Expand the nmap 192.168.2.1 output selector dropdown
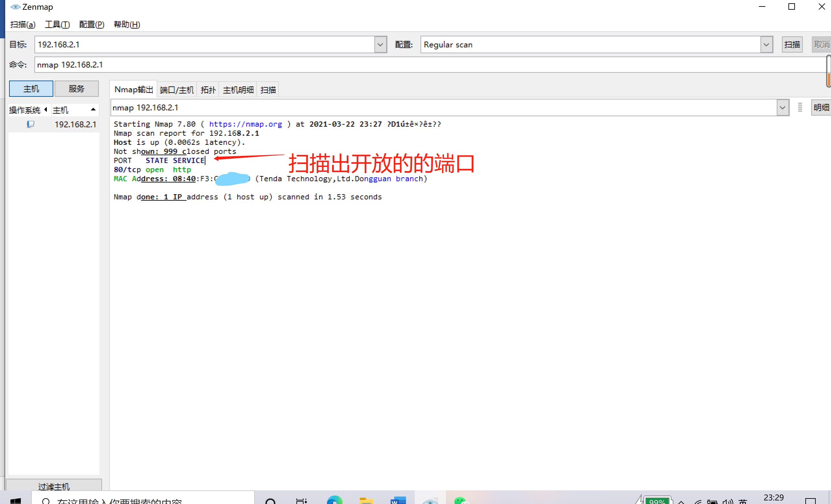This screenshot has height=504, width=831. tap(783, 107)
